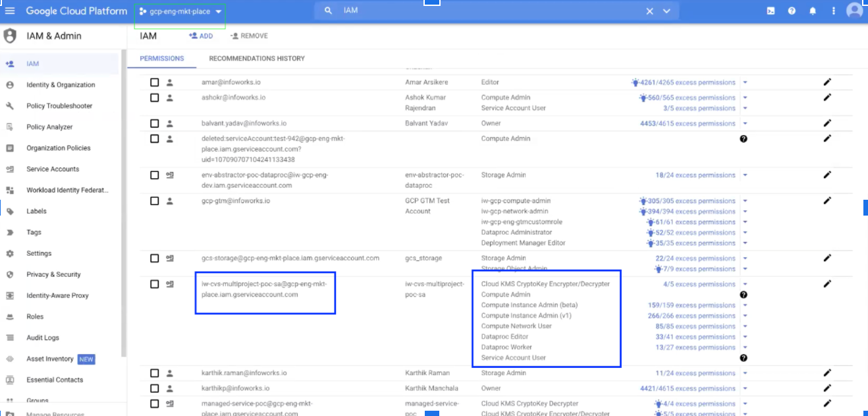Open Policy Analyzer in sidebar

coord(49,127)
